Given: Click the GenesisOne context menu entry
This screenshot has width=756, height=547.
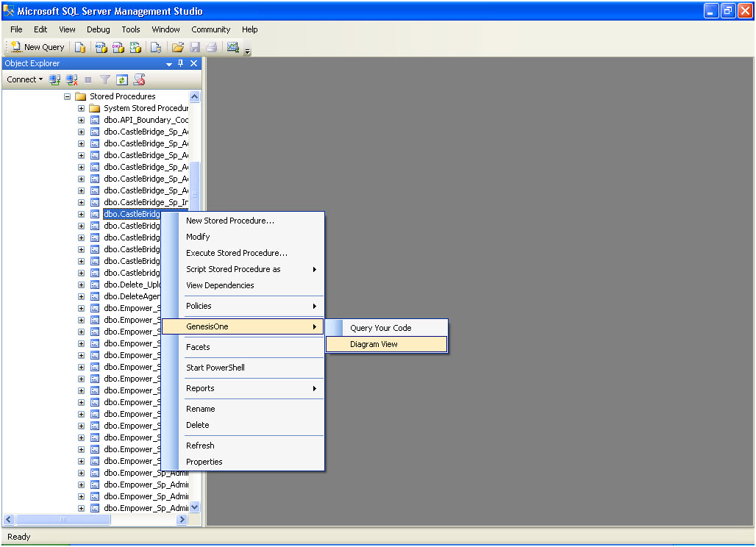Looking at the screenshot, I should (243, 326).
